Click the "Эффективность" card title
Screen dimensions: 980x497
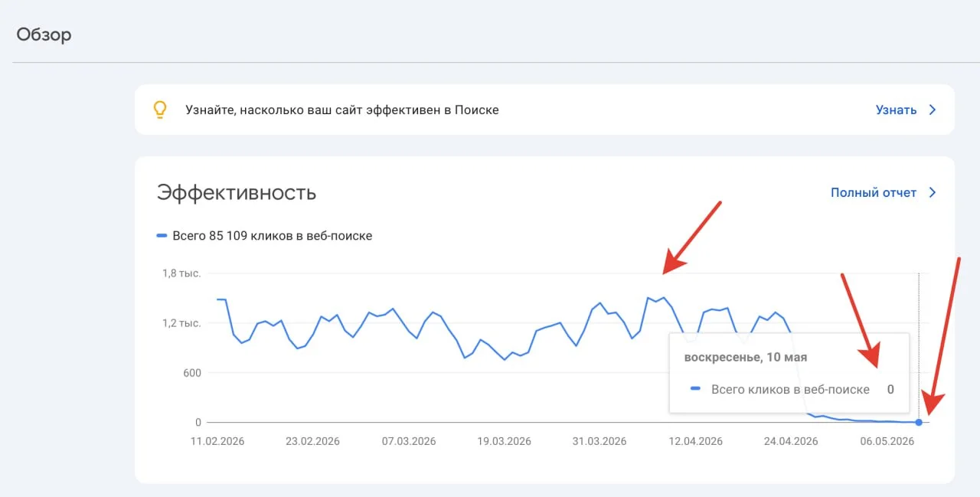click(237, 192)
